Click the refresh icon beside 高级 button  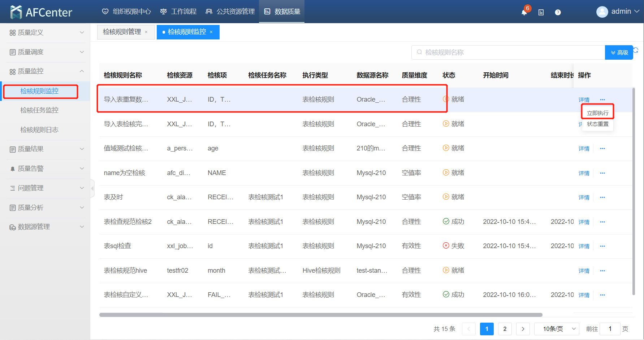point(636,50)
